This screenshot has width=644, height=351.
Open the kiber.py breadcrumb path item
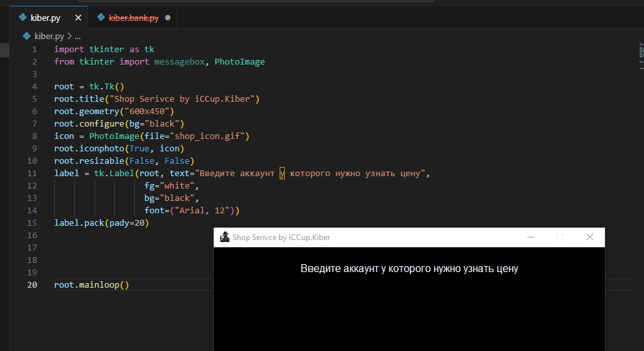coord(49,36)
